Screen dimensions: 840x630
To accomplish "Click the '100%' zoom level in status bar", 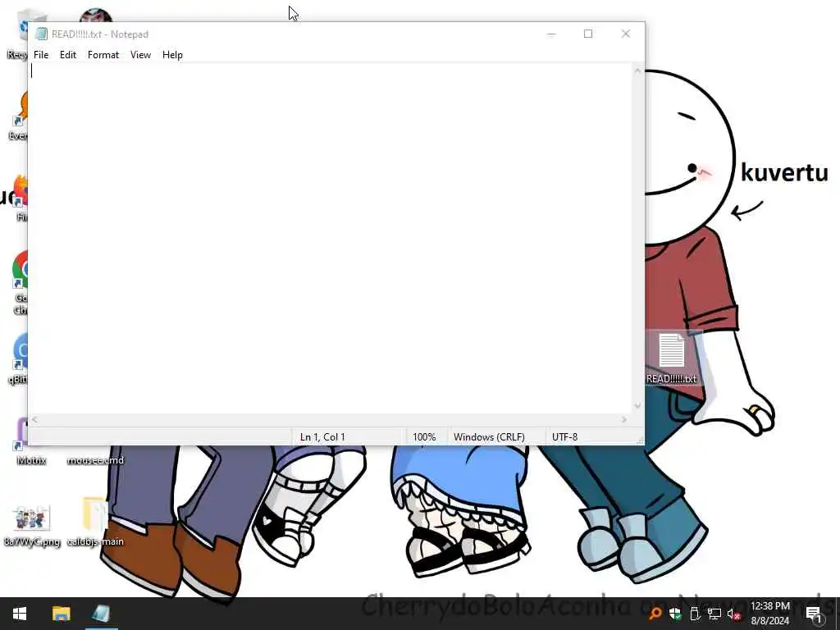I will click(424, 436).
